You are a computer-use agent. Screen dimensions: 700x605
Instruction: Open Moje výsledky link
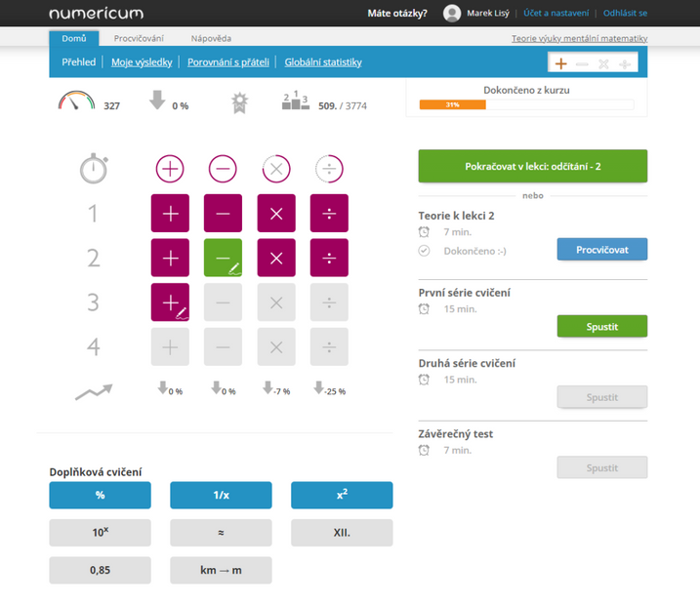pos(142,62)
